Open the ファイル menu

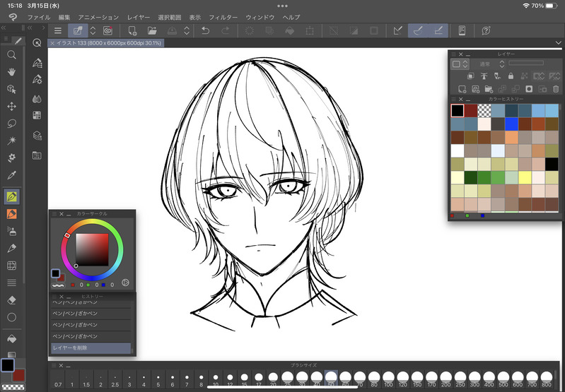(39, 17)
